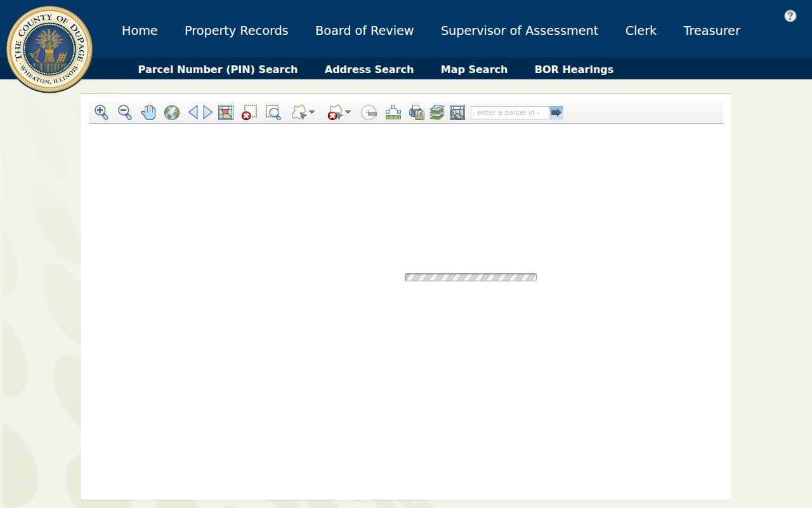Go to Map Search
Image resolution: width=812 pixels, height=508 pixels.
(474, 69)
